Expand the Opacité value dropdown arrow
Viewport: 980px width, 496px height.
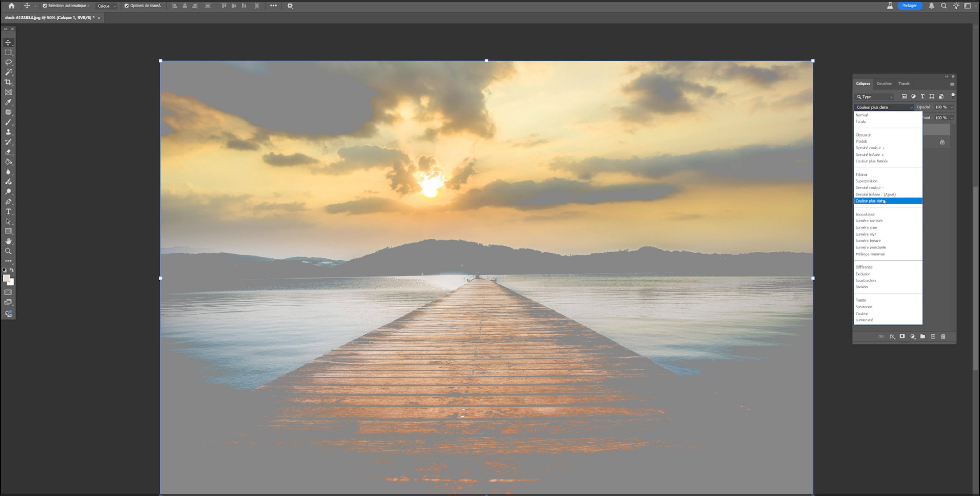pos(952,107)
